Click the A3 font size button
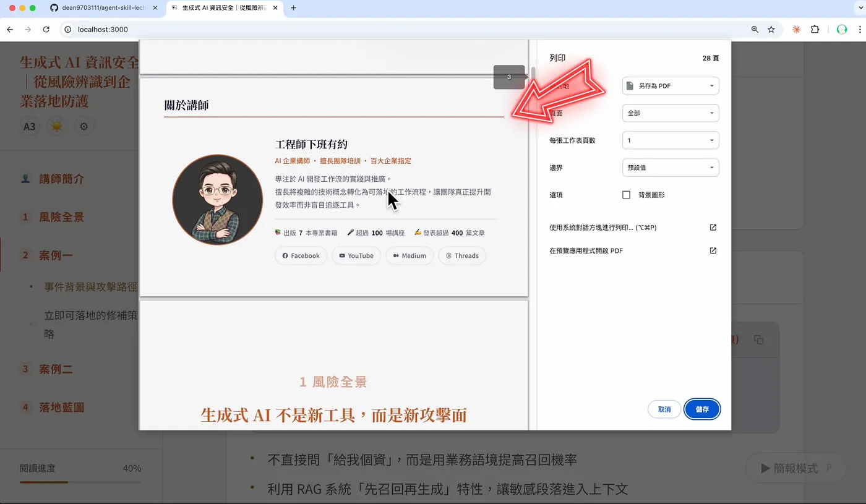The width and height of the screenshot is (866, 504). [29, 127]
